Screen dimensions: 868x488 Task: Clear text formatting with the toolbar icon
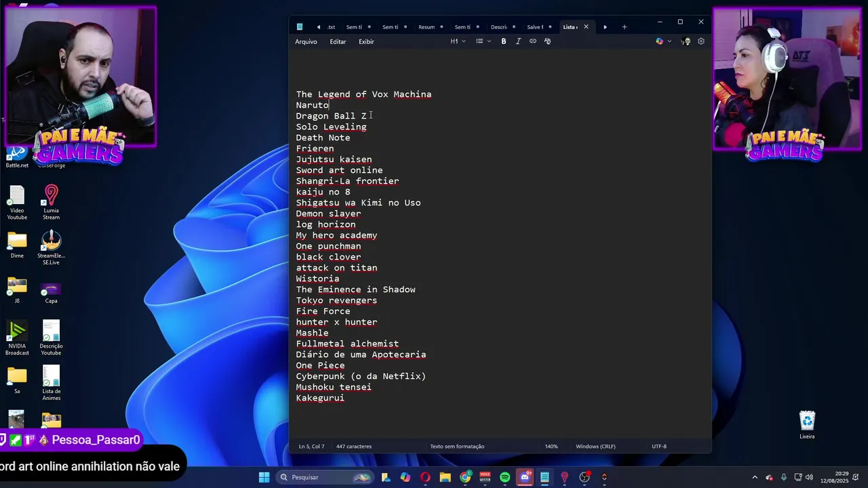coord(547,41)
